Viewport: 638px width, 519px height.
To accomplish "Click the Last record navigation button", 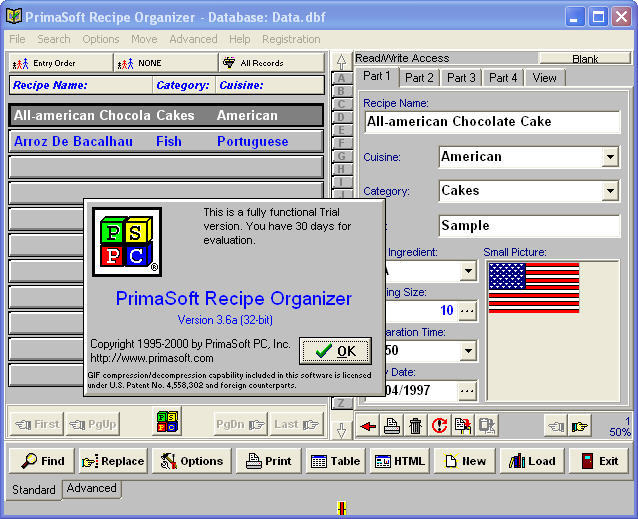I will [296, 424].
